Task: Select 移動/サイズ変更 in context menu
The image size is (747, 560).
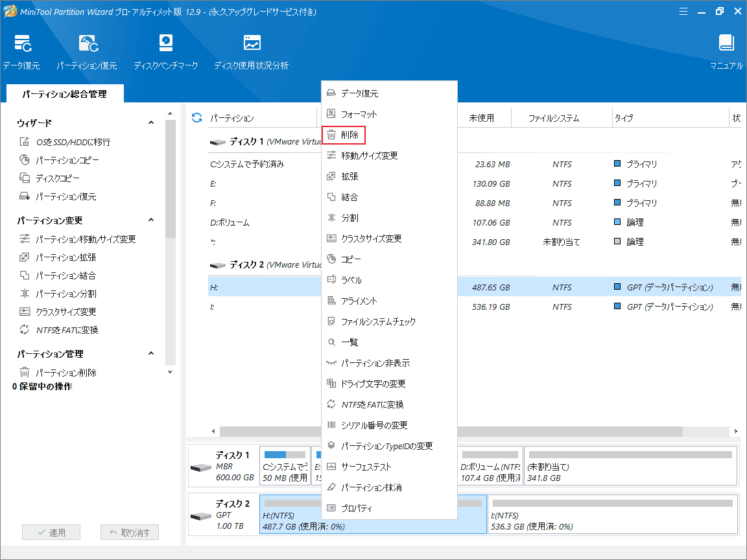Action: click(x=389, y=156)
